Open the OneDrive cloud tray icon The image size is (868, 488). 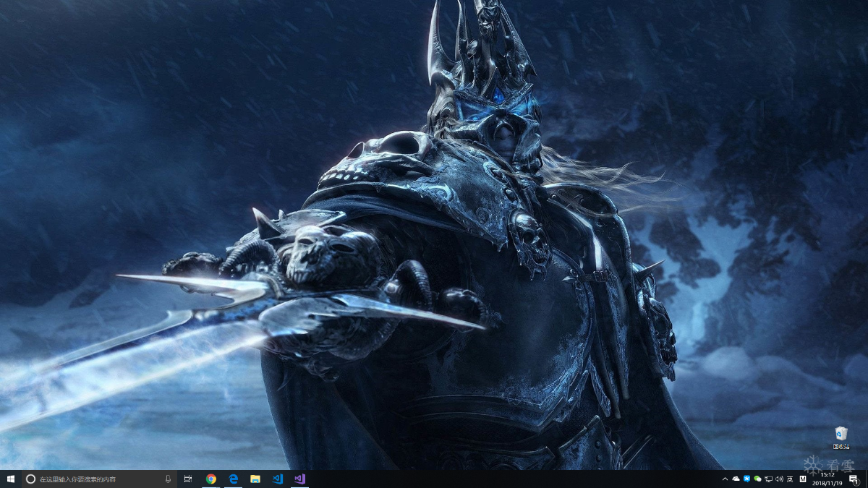tap(736, 479)
